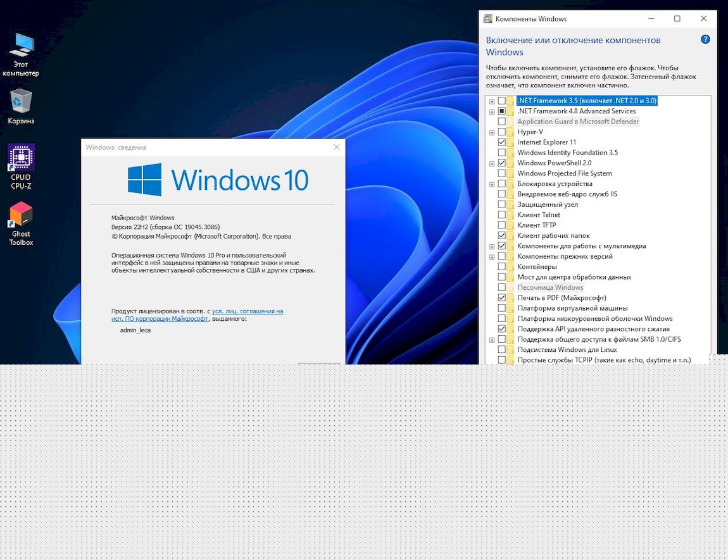The image size is (728, 560).
Task: Click the folder icon beside Internet Explorer 11
Action: (x=511, y=142)
